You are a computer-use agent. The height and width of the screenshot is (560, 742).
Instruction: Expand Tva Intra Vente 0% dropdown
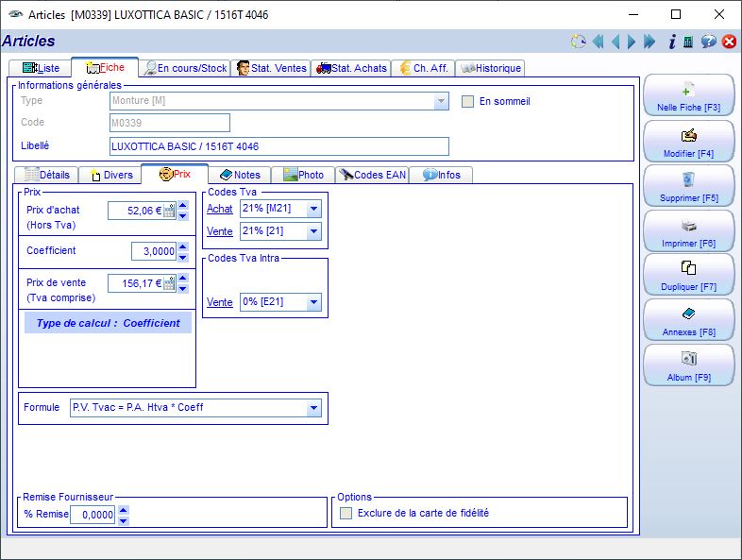point(313,302)
